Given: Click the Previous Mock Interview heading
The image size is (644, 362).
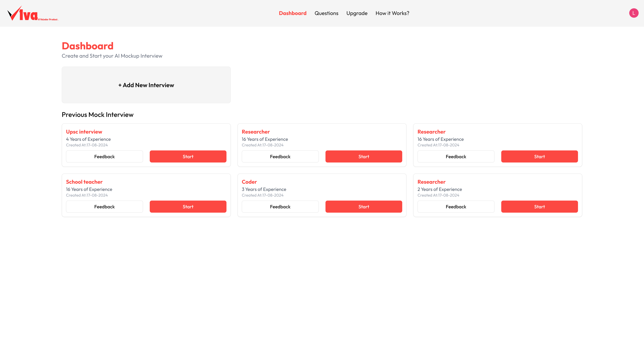Looking at the screenshot, I should (98, 115).
